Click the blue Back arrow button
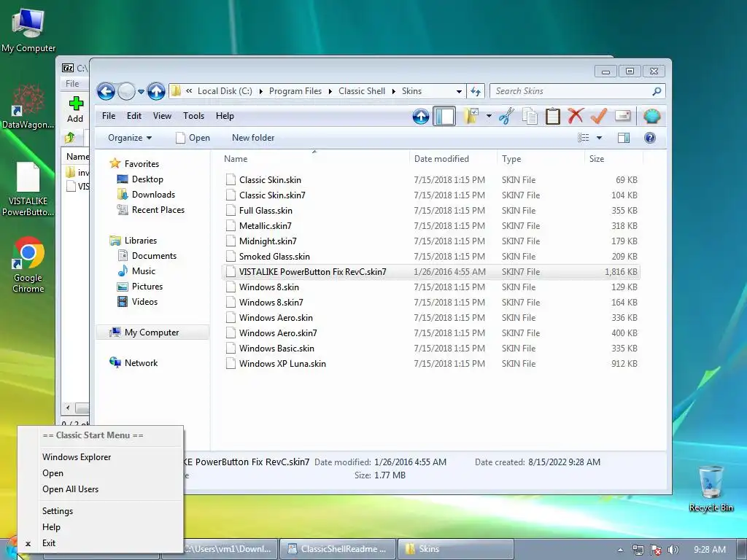The height and width of the screenshot is (560, 747). point(106,91)
